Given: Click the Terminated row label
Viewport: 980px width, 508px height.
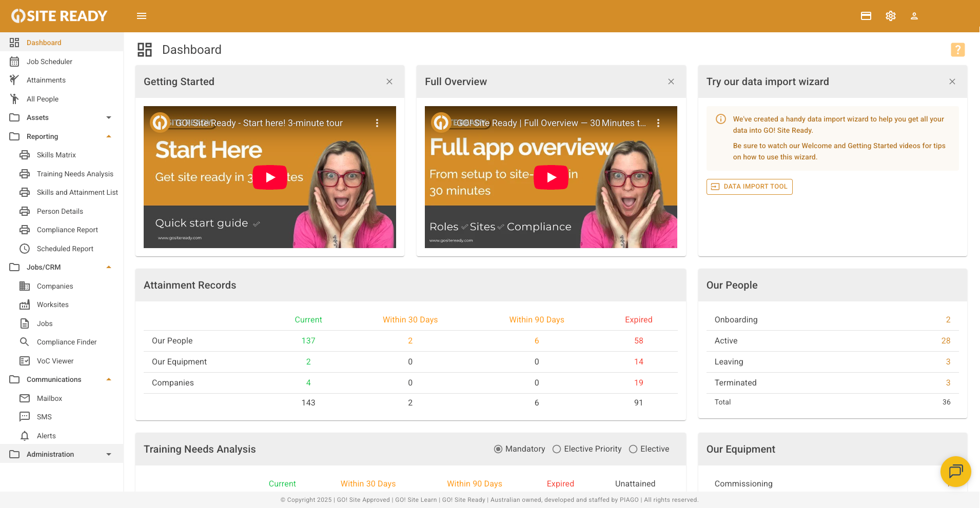Looking at the screenshot, I should [735, 383].
